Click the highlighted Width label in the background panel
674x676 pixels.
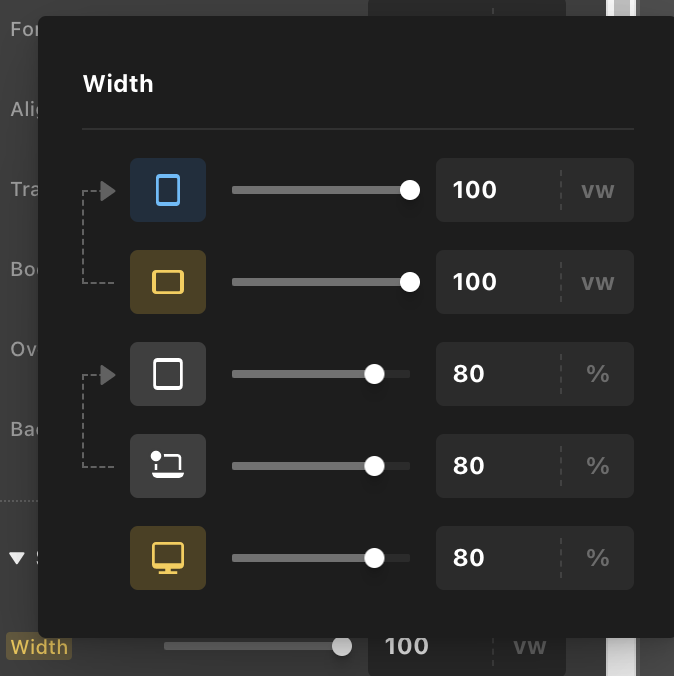39,647
